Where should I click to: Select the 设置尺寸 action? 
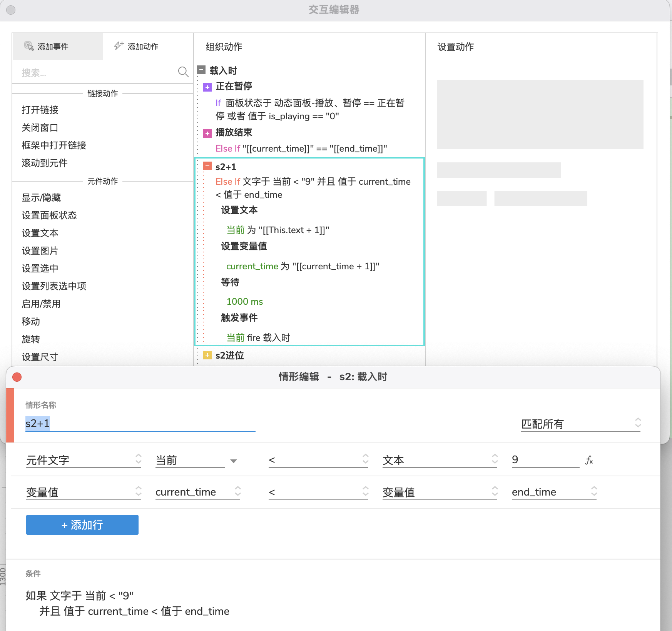point(40,357)
